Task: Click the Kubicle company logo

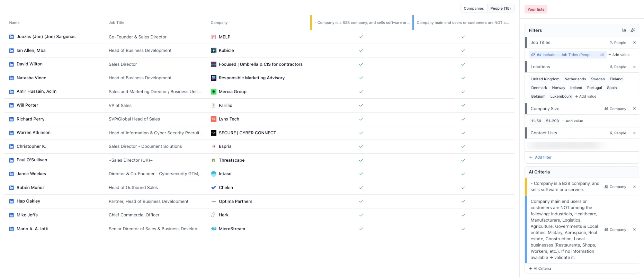Action: point(214,51)
